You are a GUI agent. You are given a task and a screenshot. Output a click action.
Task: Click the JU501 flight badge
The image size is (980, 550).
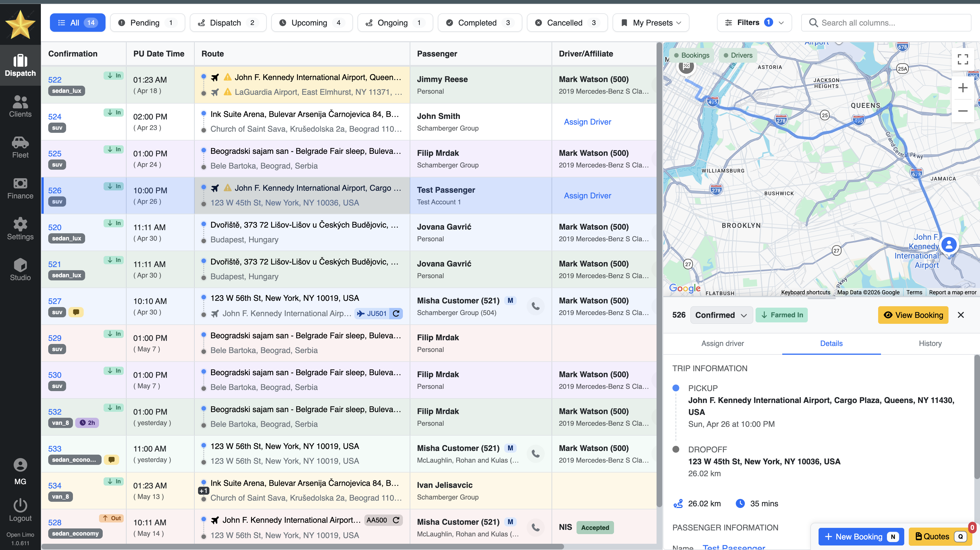click(372, 313)
